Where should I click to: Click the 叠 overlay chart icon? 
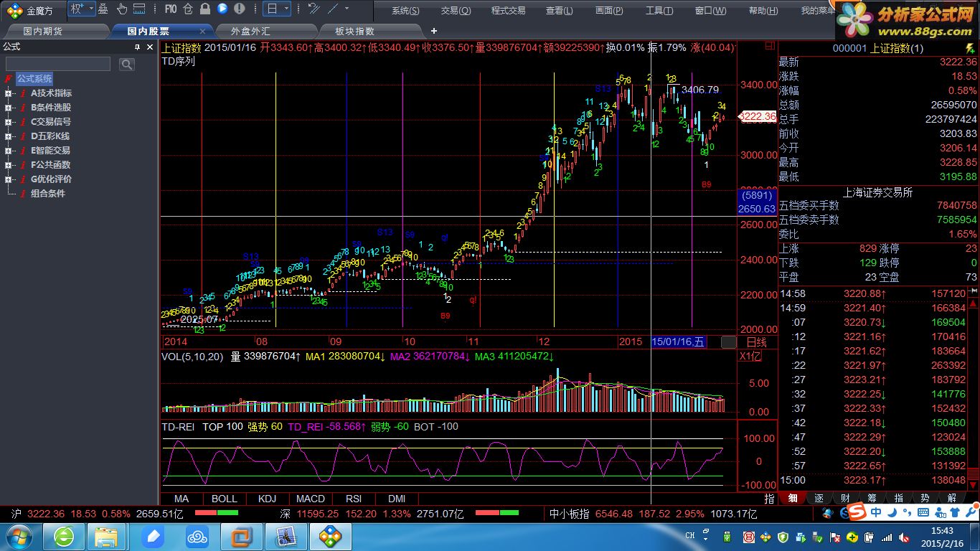coord(103,9)
